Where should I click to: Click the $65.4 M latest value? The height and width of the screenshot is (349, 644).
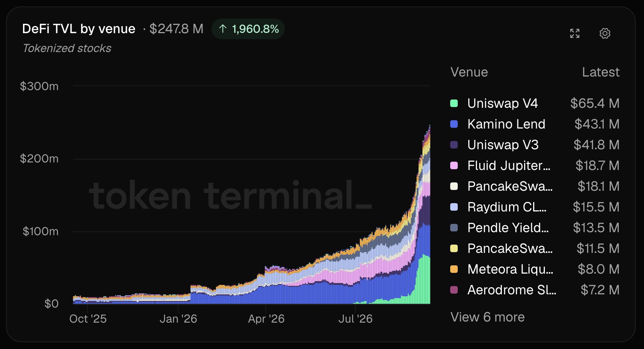coord(595,103)
